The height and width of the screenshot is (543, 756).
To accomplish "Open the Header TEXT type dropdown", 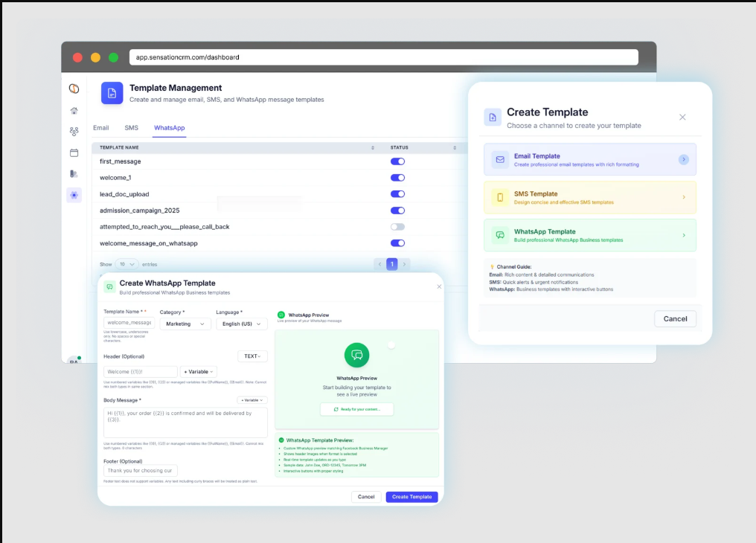I will pos(253,356).
